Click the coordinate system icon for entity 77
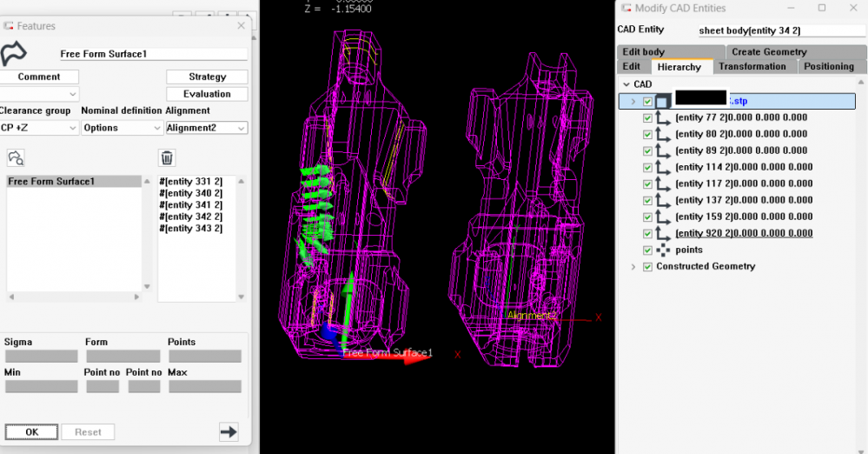 coord(663,118)
